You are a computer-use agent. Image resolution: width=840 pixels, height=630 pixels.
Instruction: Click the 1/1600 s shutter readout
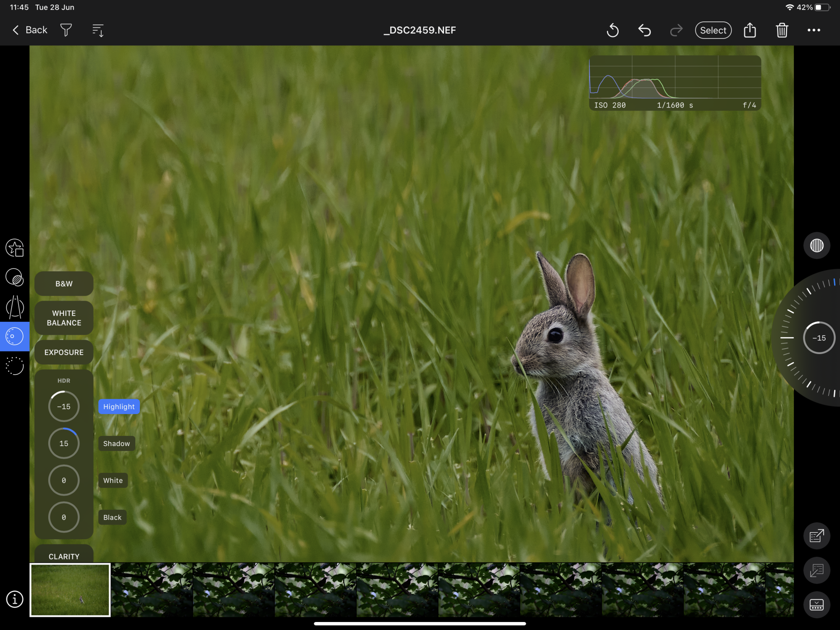point(675,105)
